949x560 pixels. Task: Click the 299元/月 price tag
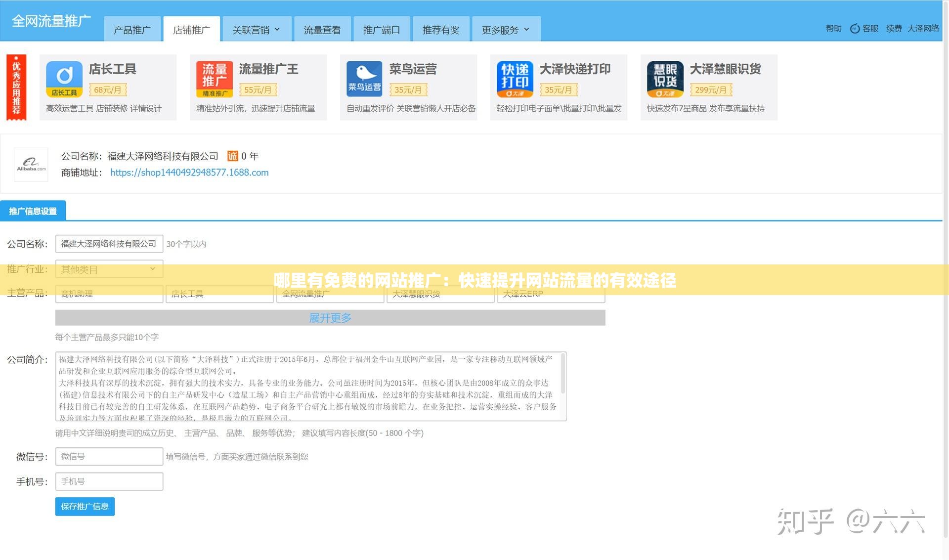coord(711,90)
